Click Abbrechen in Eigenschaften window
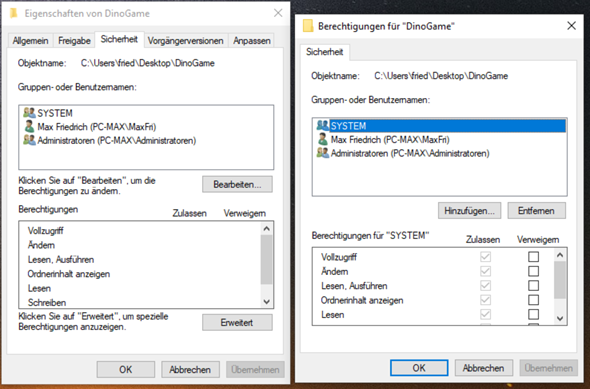 point(190,369)
